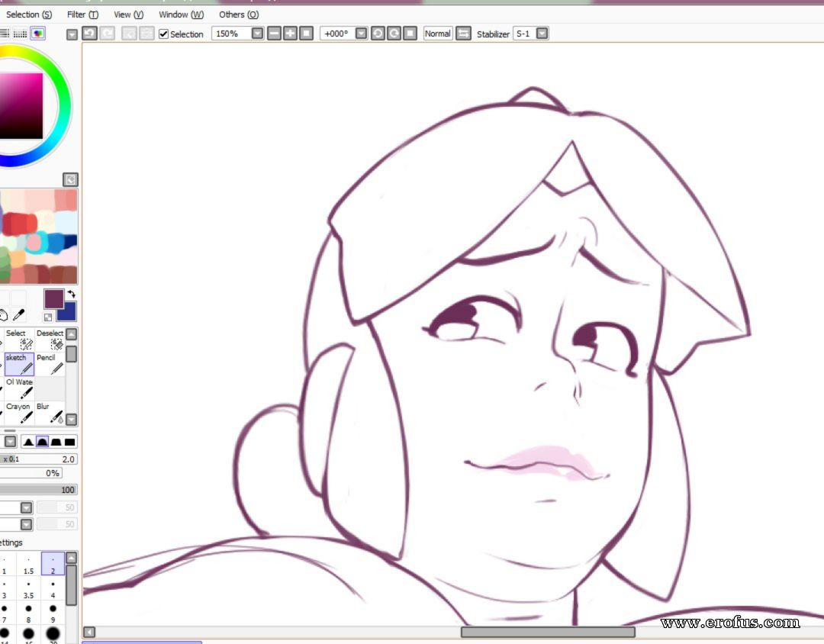Image resolution: width=824 pixels, height=644 pixels.
Task: Select the Blur tool
Action: [50, 413]
